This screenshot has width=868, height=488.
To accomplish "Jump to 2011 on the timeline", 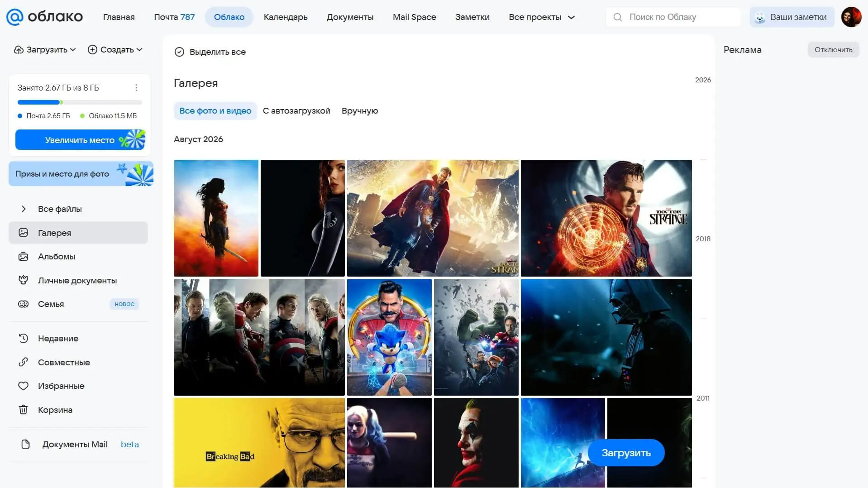I will (703, 398).
